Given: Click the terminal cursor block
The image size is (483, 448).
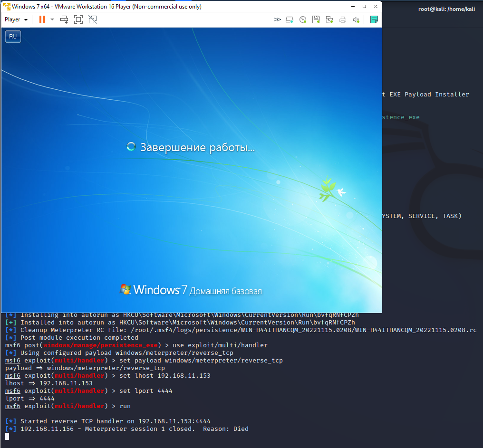Looking at the screenshot, I should [7, 436].
